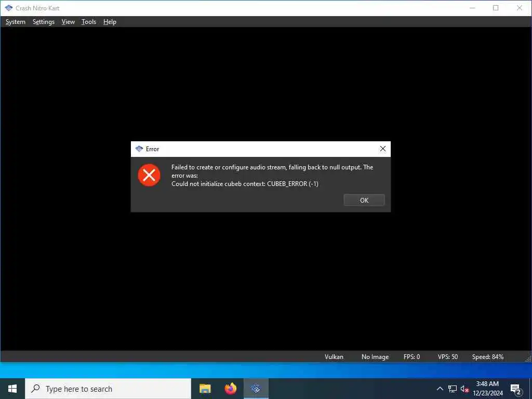
Task: Click the status bar resize grip
Action: pos(528,358)
